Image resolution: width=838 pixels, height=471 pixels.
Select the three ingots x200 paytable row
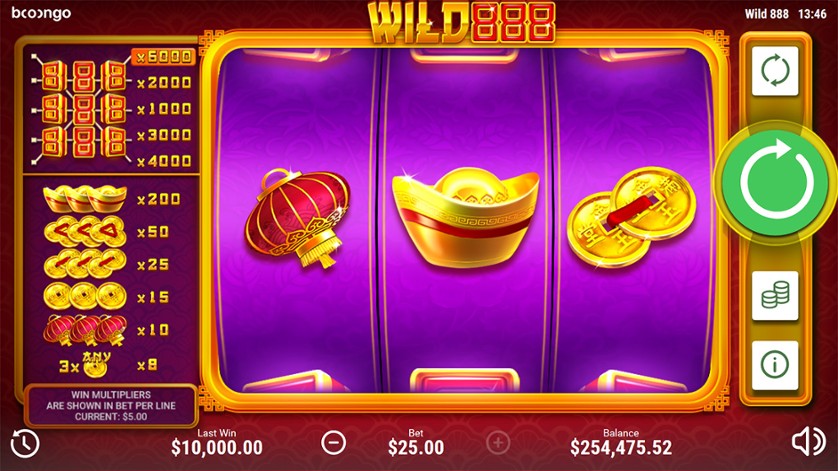pos(112,199)
